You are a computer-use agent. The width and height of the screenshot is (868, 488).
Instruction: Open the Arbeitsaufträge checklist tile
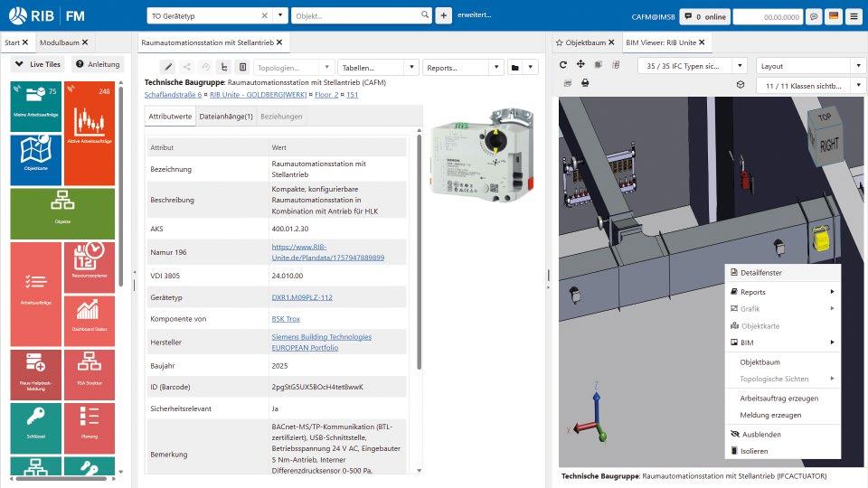click(36, 294)
